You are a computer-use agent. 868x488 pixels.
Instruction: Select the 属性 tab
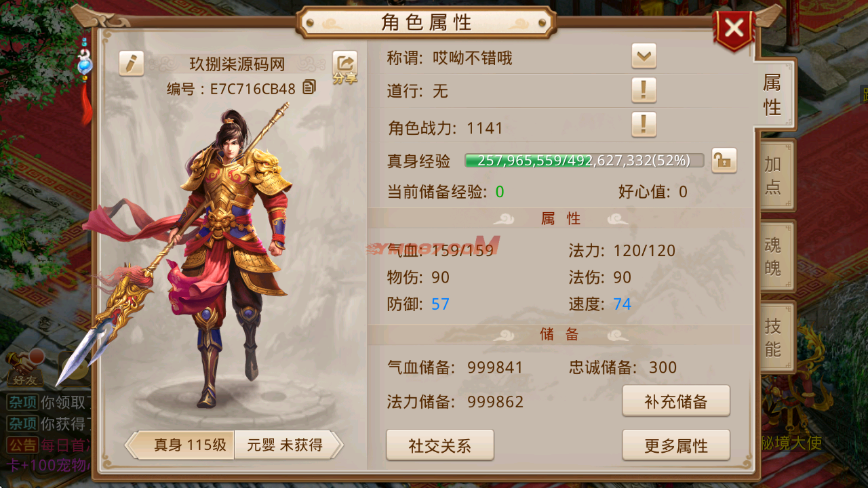coord(773,94)
